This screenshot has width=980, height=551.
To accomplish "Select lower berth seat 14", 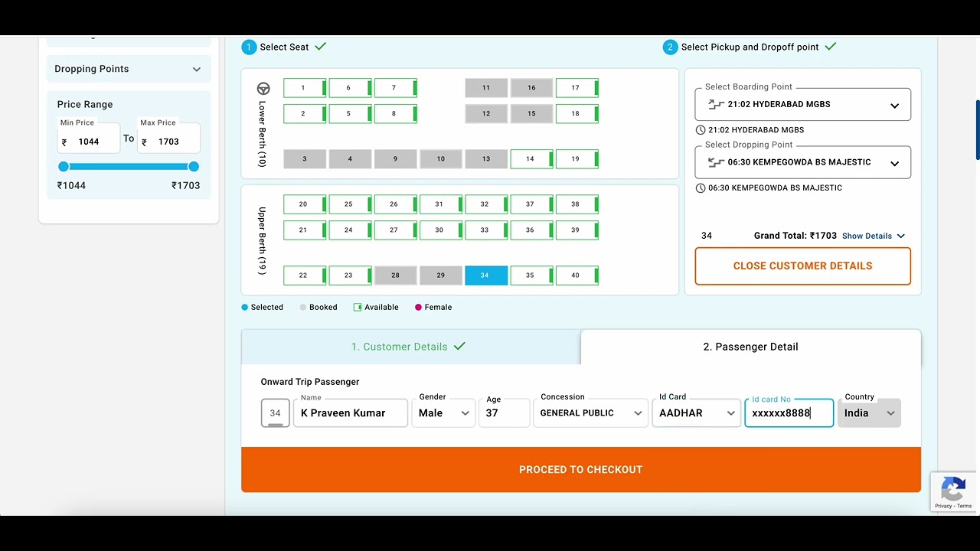I will pyautogui.click(x=531, y=159).
